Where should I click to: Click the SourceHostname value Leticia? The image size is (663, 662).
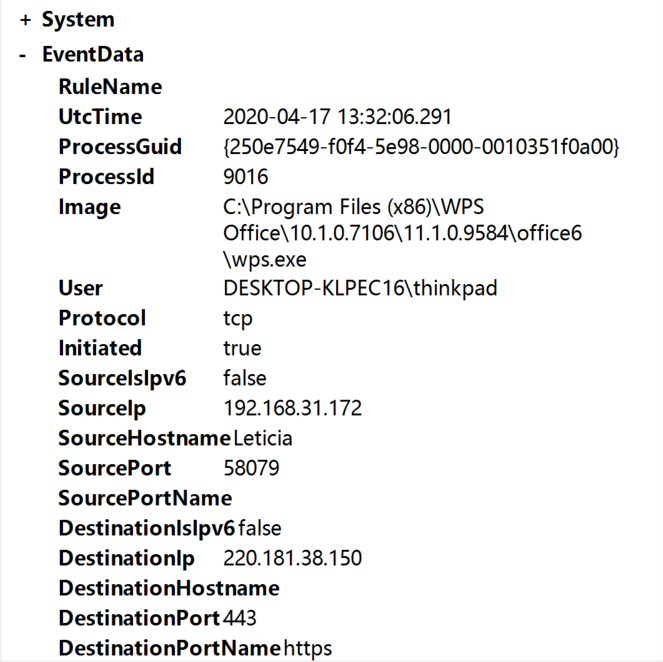tap(263, 438)
